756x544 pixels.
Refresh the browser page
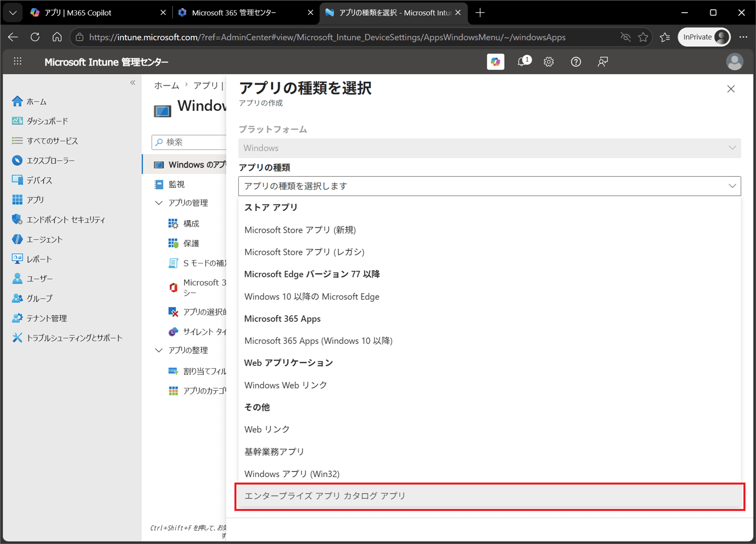click(x=35, y=37)
